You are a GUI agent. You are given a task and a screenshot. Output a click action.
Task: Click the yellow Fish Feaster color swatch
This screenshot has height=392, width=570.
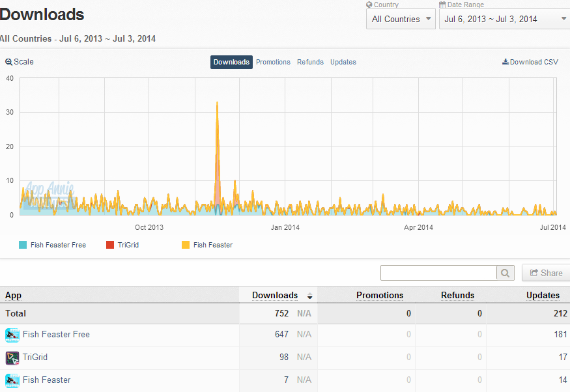pos(186,245)
